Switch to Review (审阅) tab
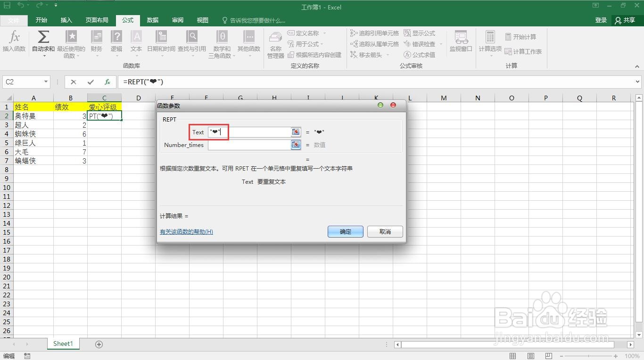 (x=178, y=20)
